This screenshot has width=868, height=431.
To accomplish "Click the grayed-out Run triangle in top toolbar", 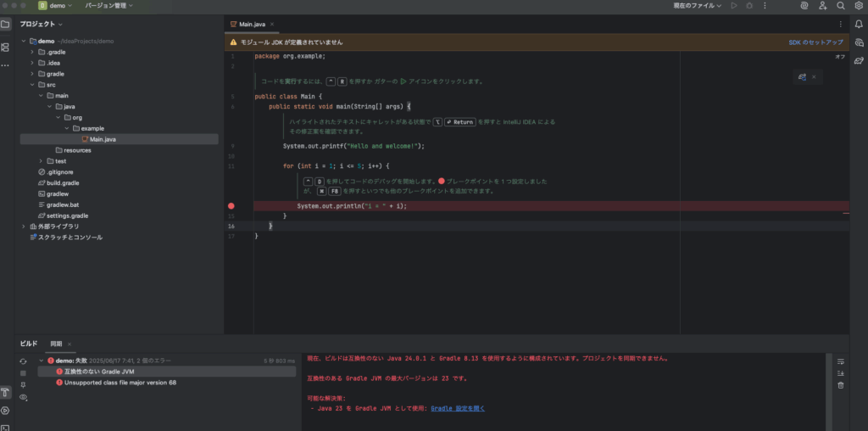I will 734,6.
